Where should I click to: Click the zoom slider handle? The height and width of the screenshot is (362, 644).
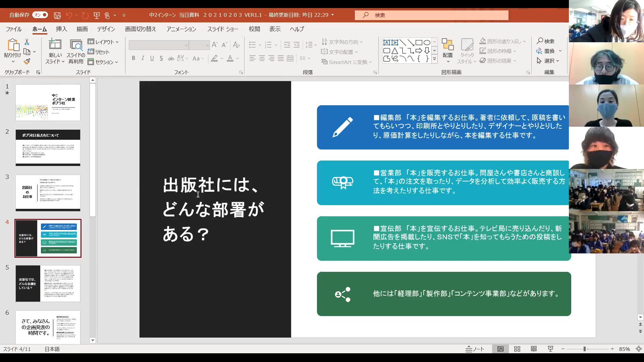pos(585,349)
